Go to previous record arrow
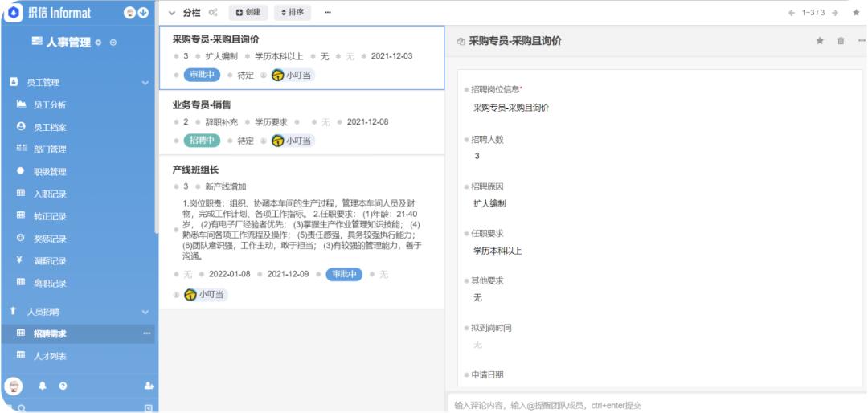The height and width of the screenshot is (413, 868). coord(792,13)
